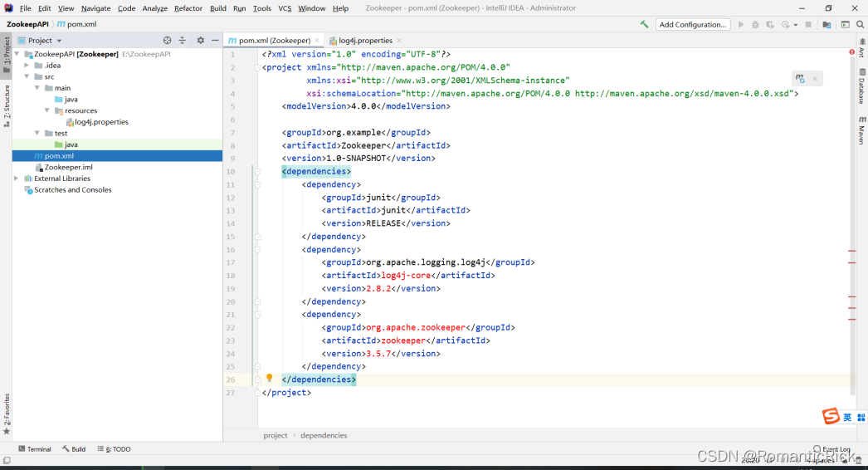Expand the .idea folder

pyautogui.click(x=27, y=66)
